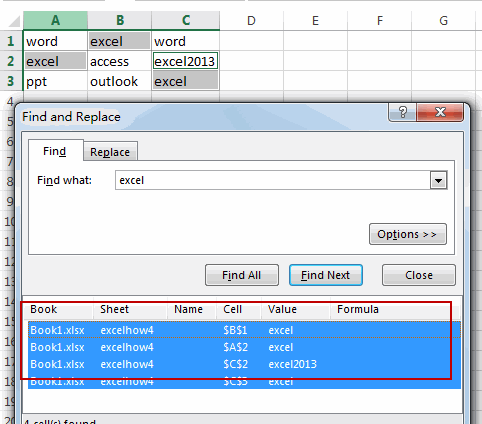The image size is (482, 424).
Task: Select the Find tab
Action: [55, 151]
